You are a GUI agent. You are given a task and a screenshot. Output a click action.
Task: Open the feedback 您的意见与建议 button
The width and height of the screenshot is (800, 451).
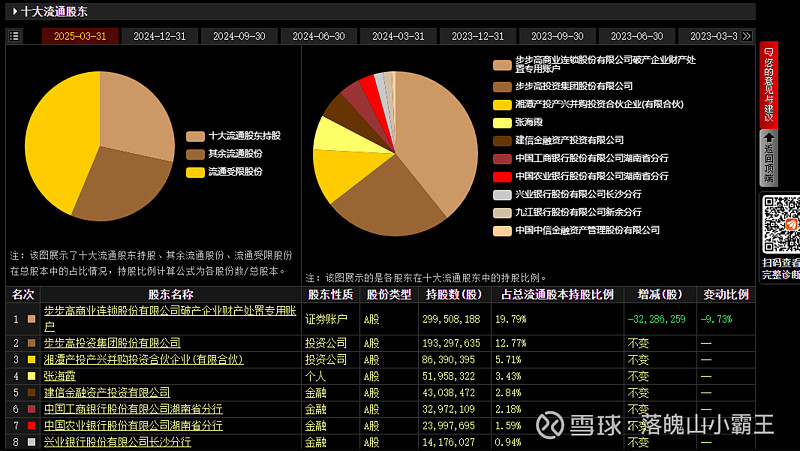point(769,84)
